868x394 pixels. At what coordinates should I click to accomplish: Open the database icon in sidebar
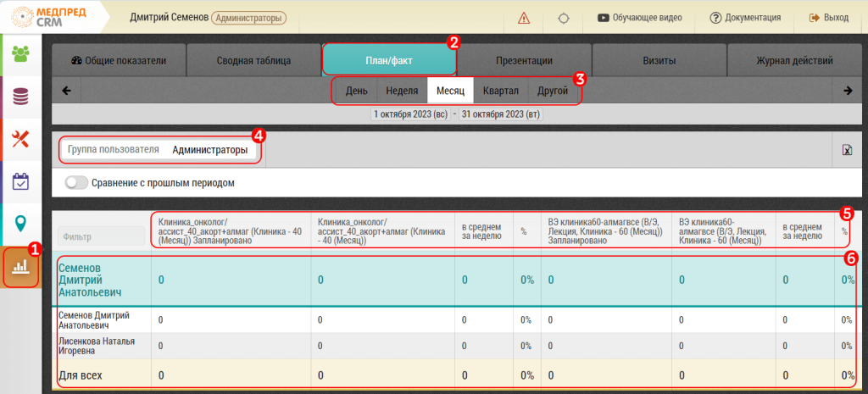[x=20, y=96]
